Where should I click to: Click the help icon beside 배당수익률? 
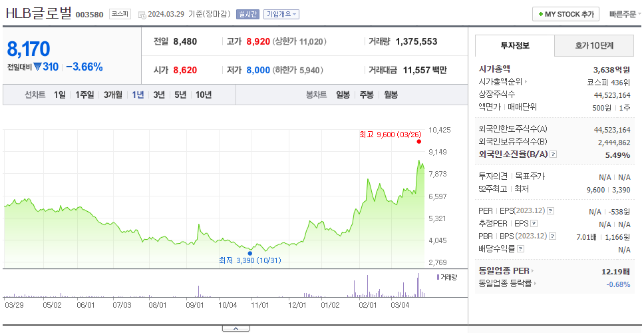520,248
